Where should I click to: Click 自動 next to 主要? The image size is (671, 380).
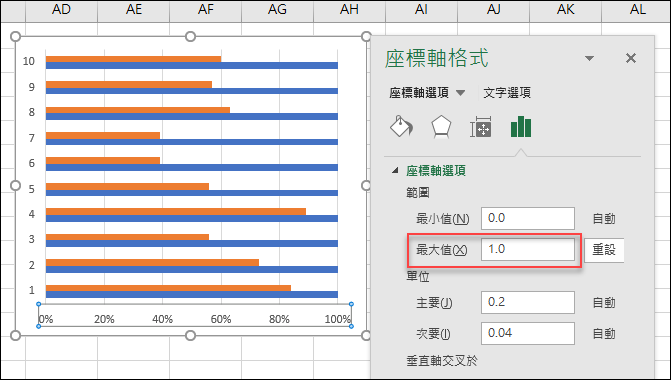[604, 303]
